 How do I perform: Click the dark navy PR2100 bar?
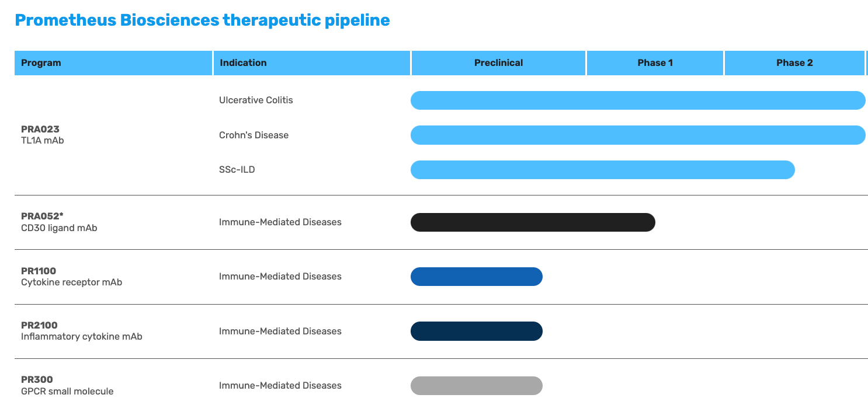(477, 331)
